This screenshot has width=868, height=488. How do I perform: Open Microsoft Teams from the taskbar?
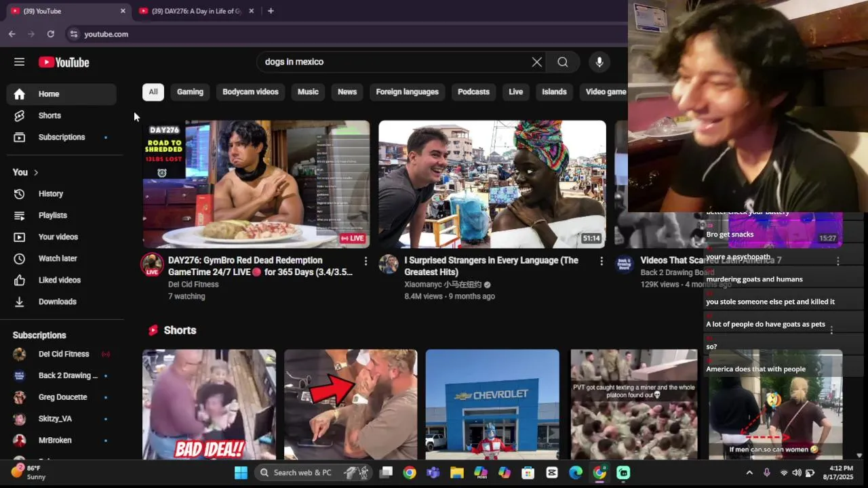433,472
